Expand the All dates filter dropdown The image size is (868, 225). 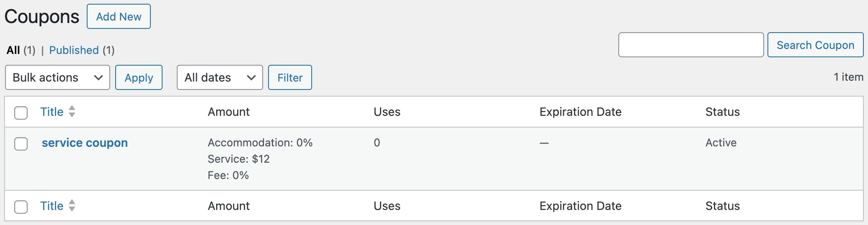click(220, 77)
